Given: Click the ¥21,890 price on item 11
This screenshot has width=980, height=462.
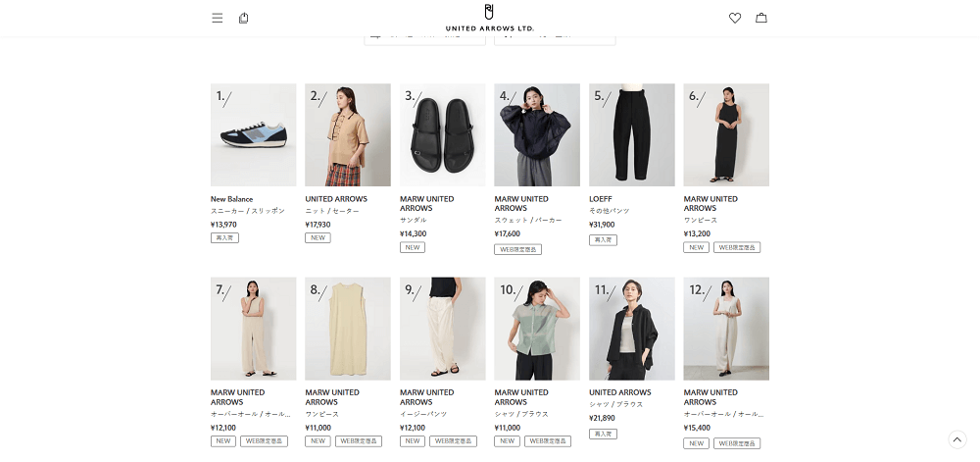Looking at the screenshot, I should [x=602, y=418].
